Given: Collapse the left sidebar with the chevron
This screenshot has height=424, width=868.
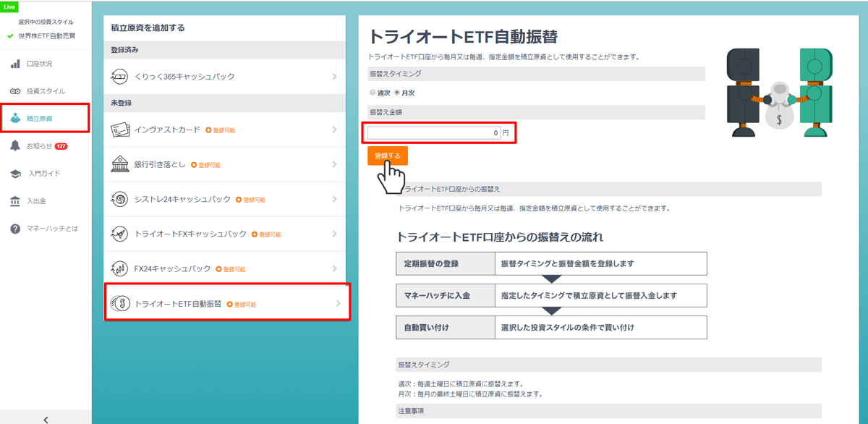Looking at the screenshot, I should tap(46, 419).
